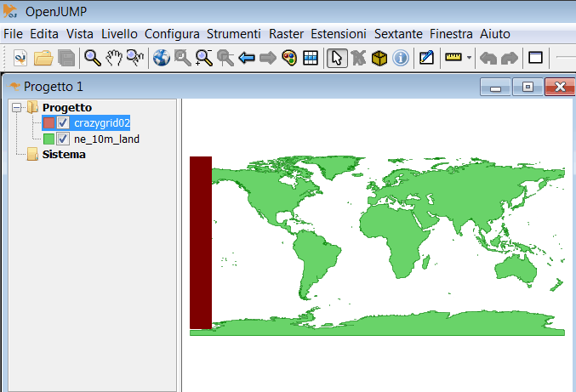This screenshot has height=392, width=576.
Task: Zoom to full extent globe icon
Action: point(162,58)
